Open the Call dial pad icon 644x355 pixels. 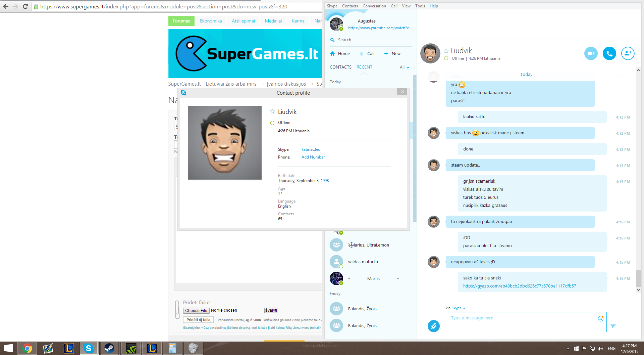coord(362,53)
